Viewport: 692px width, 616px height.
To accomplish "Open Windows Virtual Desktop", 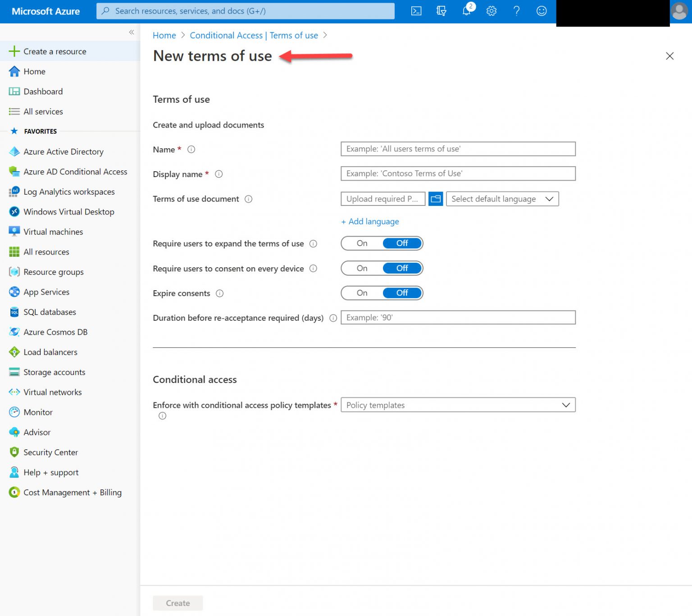I will point(68,211).
